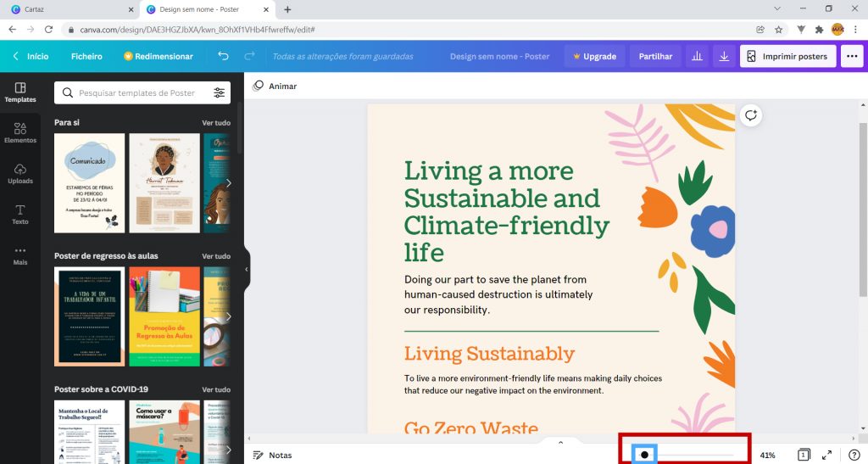Bookmark this page with the star icon

[x=778, y=30]
